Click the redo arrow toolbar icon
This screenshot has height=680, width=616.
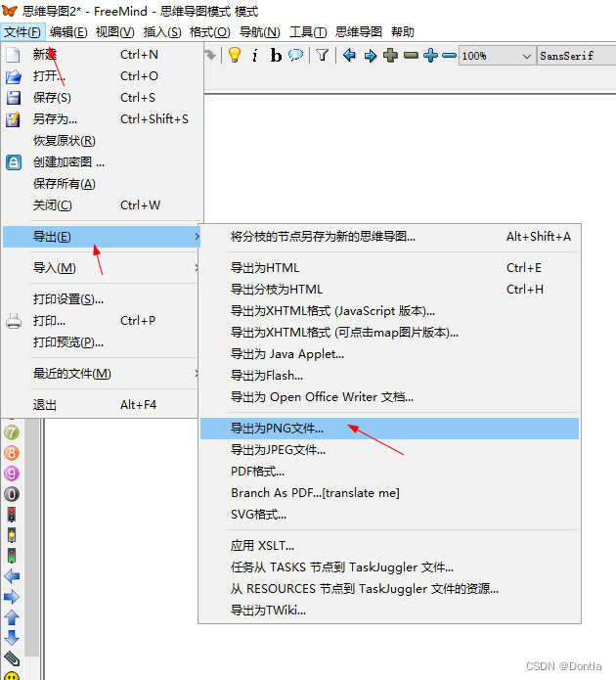pyautogui.click(x=210, y=56)
